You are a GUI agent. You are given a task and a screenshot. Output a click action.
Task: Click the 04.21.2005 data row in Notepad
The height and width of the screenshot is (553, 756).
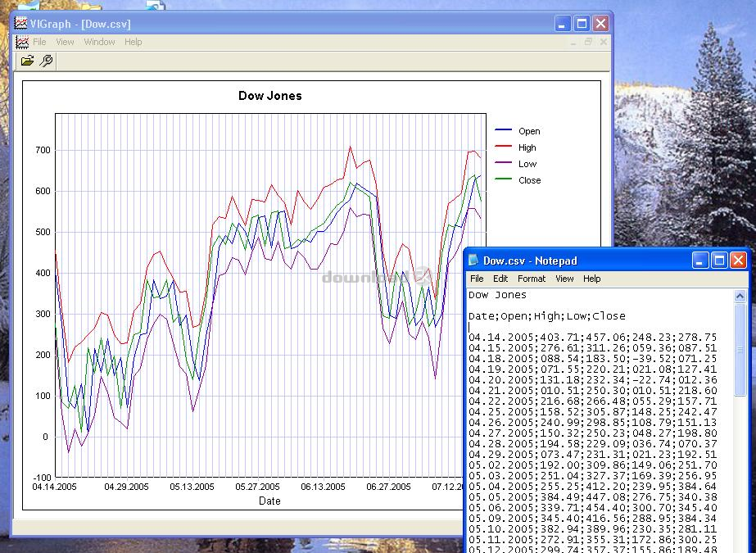(592, 391)
